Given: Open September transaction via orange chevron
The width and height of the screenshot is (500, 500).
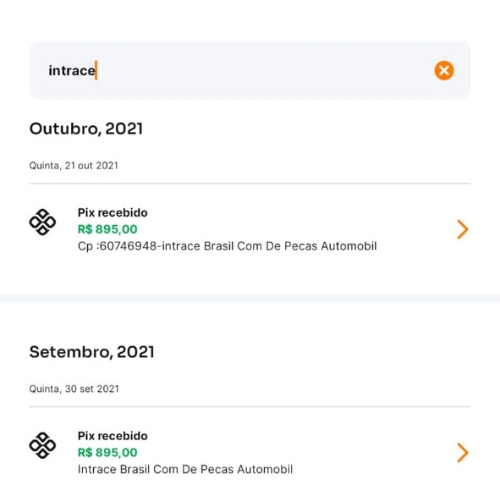Looking at the screenshot, I should pos(463,453).
